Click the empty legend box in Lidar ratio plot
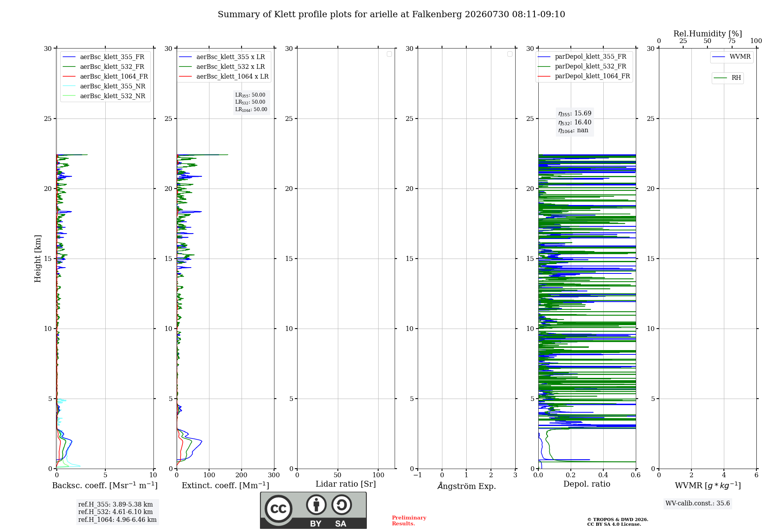Screen dimensions: 783x532 pos(389,54)
